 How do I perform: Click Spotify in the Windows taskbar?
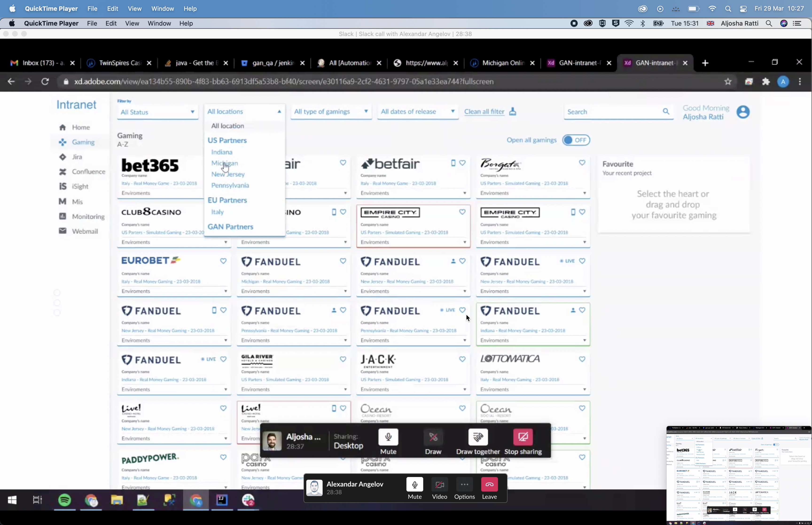pyautogui.click(x=65, y=500)
